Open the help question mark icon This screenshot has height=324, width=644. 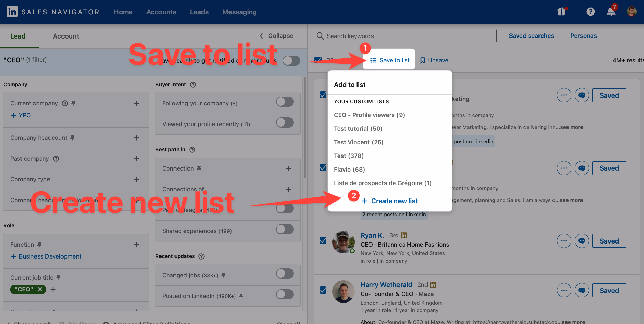click(x=591, y=12)
